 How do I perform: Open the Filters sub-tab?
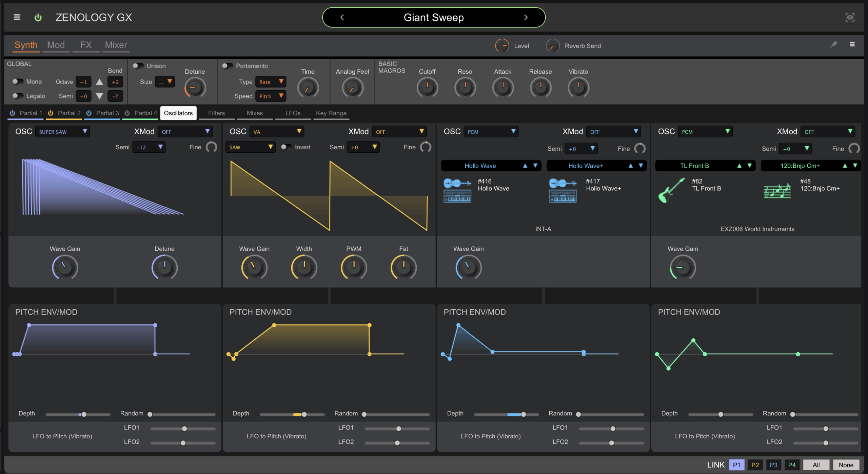point(216,113)
